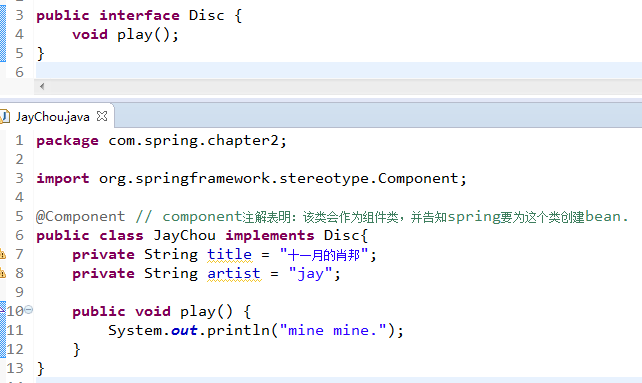Click the package name com.spring.chapter2

coord(193,141)
